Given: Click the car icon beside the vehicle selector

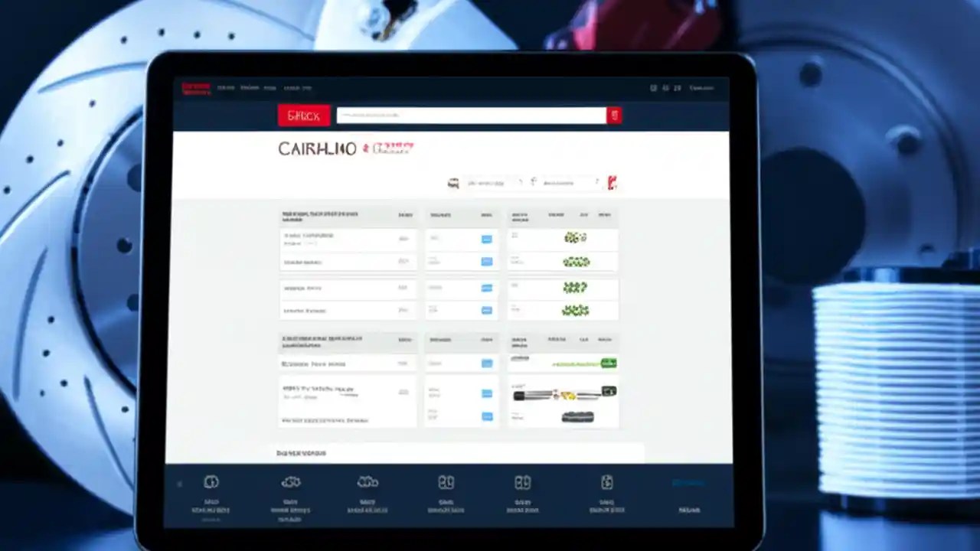Looking at the screenshot, I should 453,182.
